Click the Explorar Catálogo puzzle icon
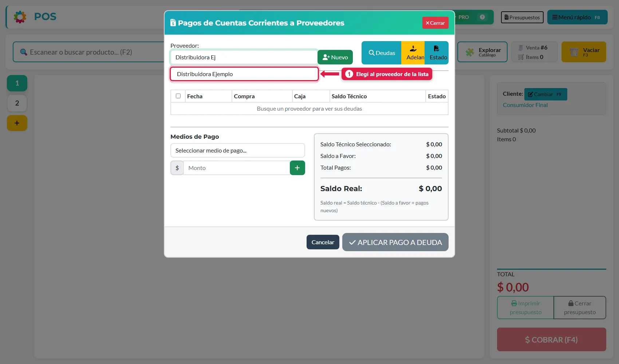This screenshot has height=364, width=619. click(x=470, y=52)
